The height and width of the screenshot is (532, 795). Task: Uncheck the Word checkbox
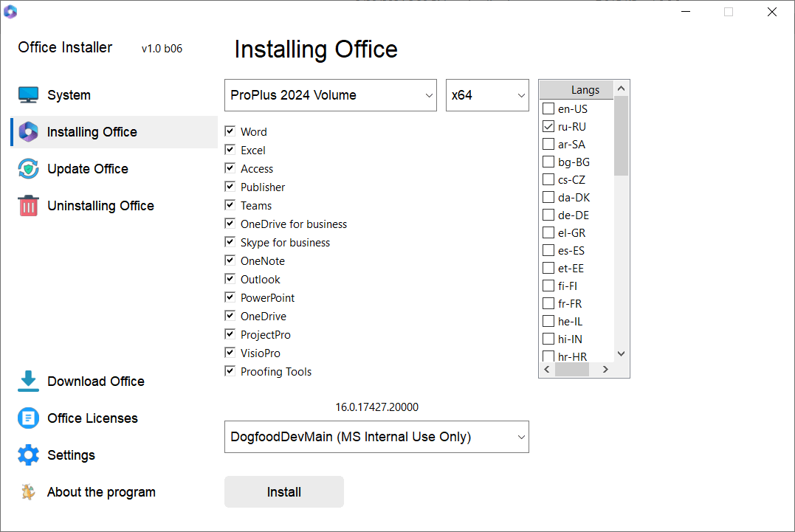point(230,131)
